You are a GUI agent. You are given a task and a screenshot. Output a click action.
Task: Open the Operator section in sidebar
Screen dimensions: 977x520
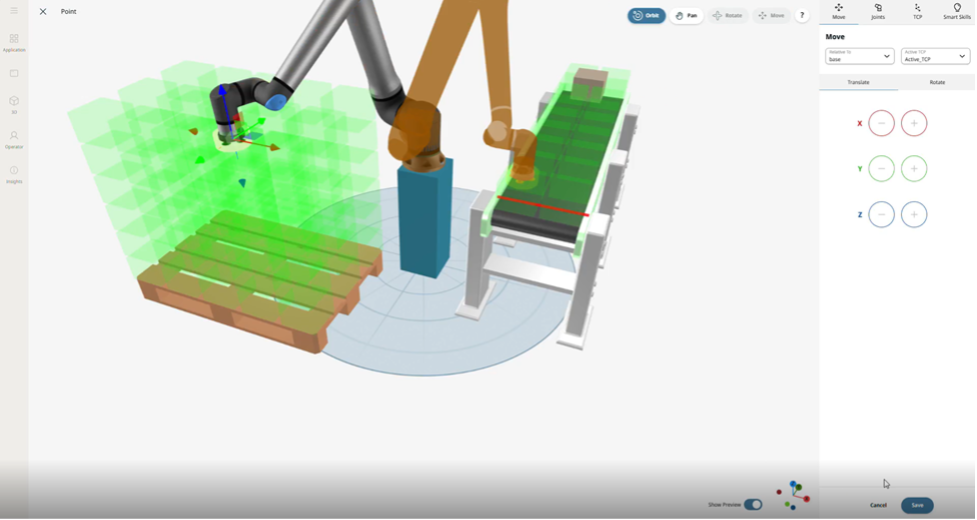coord(14,139)
